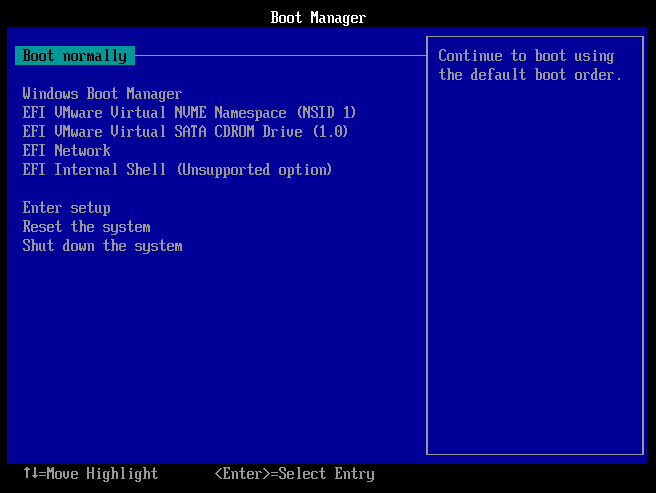Choose the EFI Network boot option
656x493 pixels.
click(67, 151)
